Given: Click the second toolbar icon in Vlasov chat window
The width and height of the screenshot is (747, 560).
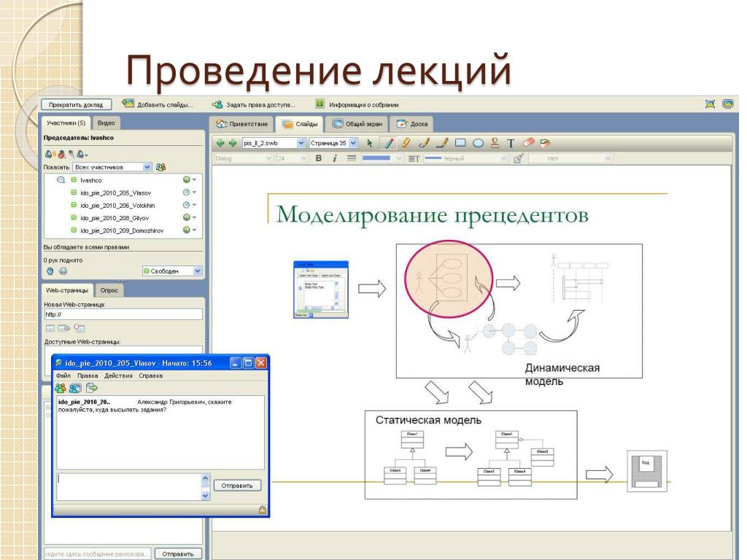Looking at the screenshot, I should click(x=75, y=388).
